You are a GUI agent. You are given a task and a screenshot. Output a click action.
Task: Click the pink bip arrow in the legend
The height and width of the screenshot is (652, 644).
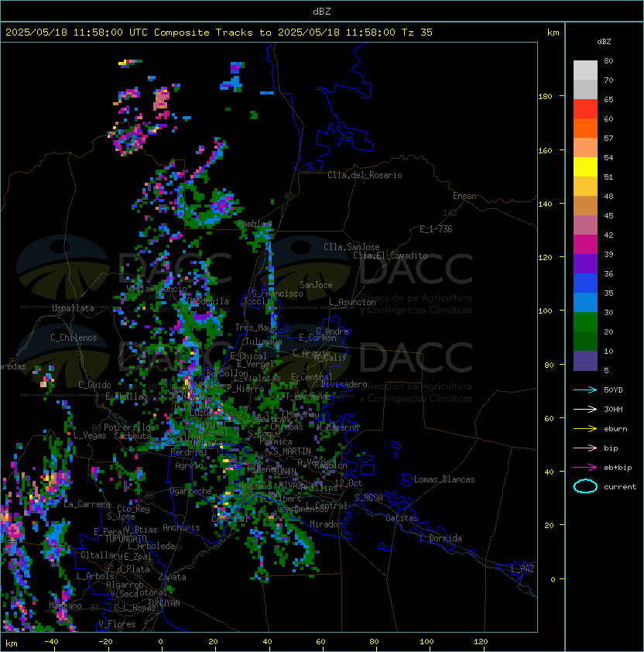[x=585, y=448]
